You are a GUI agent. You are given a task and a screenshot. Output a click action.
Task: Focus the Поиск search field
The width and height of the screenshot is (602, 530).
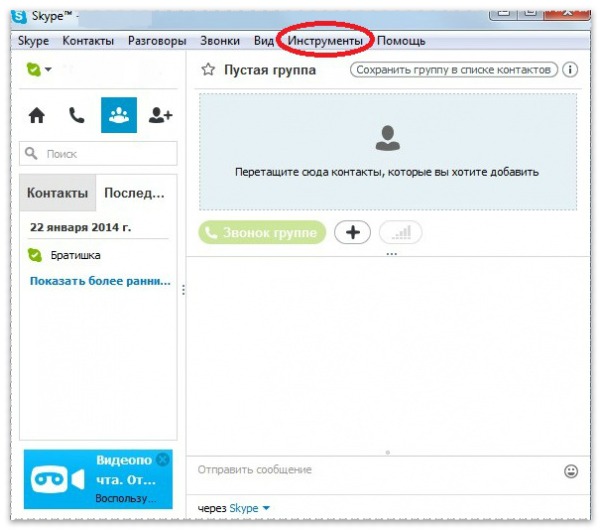98,154
